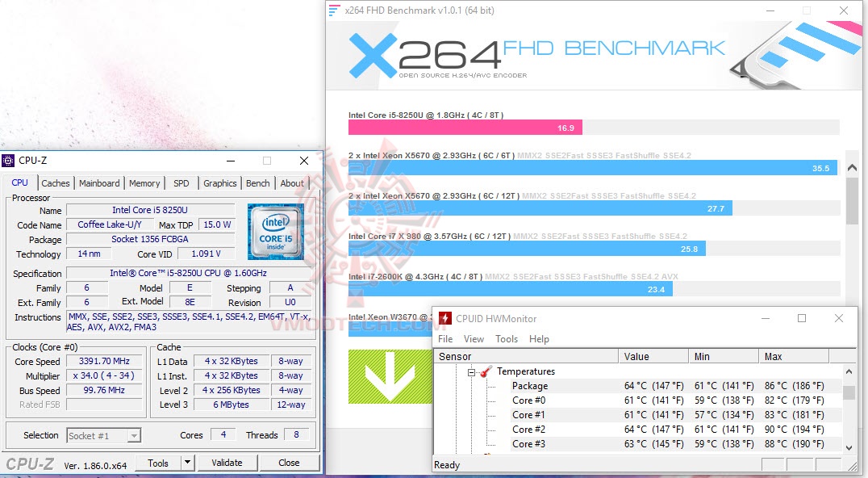This screenshot has height=478, width=868.
Task: Open the Graphics tab in CPU-Z
Action: (x=219, y=183)
